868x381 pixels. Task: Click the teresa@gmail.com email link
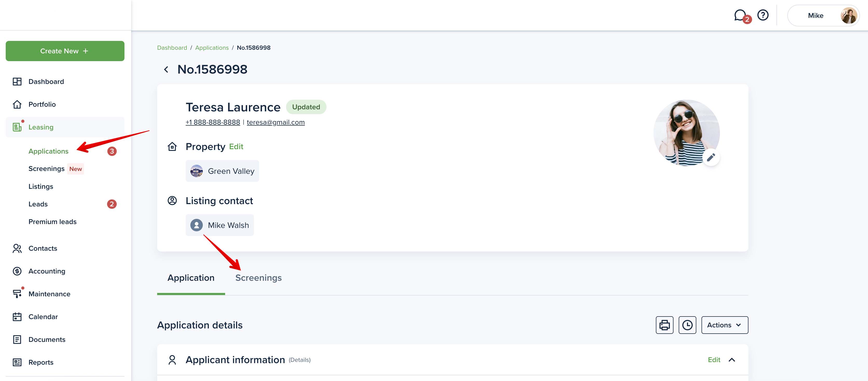click(276, 122)
